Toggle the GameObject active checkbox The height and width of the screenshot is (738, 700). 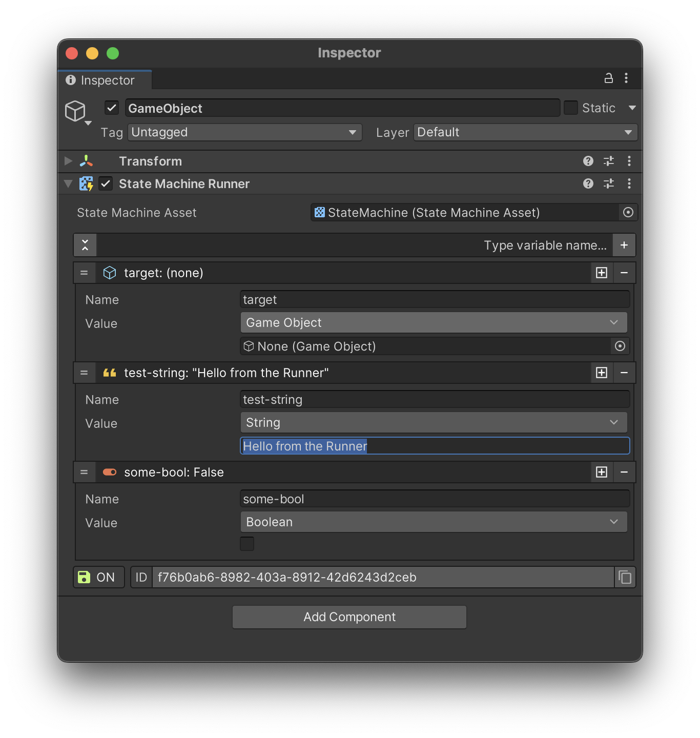click(x=112, y=108)
